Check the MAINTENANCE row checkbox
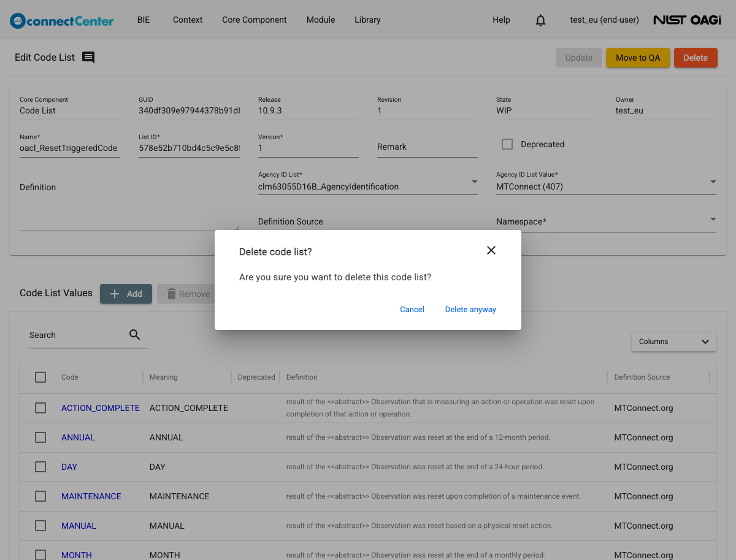736x560 pixels. point(40,496)
